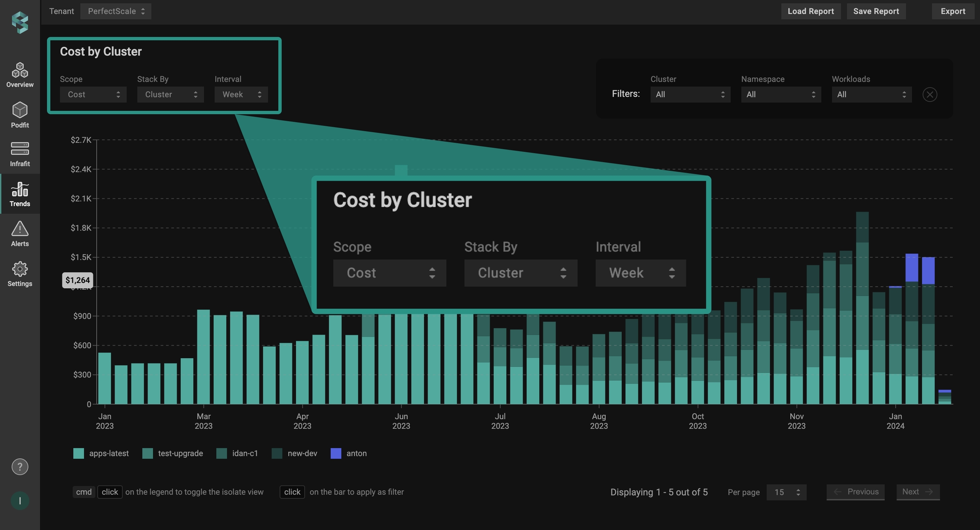
Task: Click the Save Report button
Action: [x=876, y=11]
